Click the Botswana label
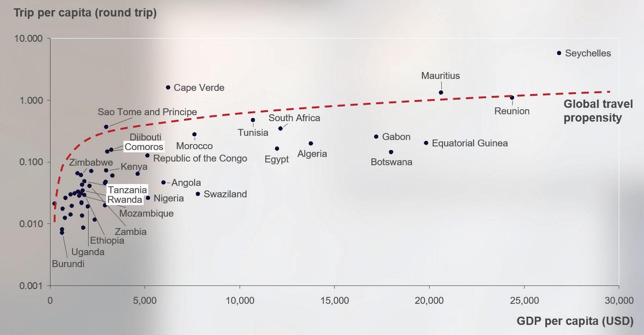Image resolution: width=644 pixels, height=335 pixels. 392,162
